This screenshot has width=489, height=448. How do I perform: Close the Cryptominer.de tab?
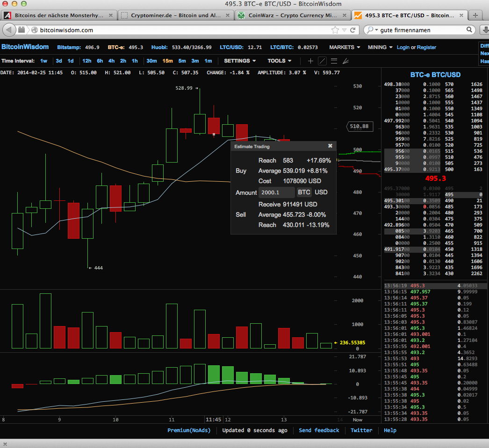click(228, 15)
